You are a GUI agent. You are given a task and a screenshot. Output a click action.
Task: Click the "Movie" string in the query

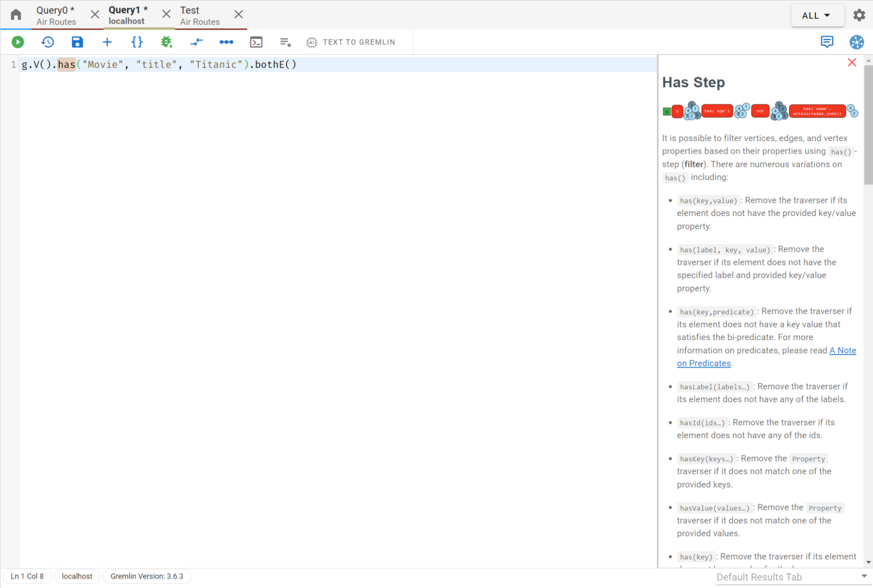pos(103,65)
